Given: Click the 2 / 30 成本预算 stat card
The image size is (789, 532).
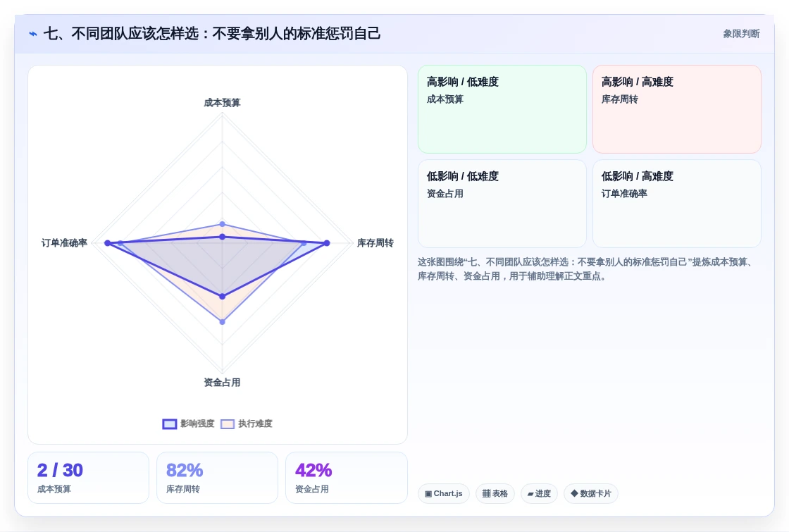Looking at the screenshot, I should point(88,478).
